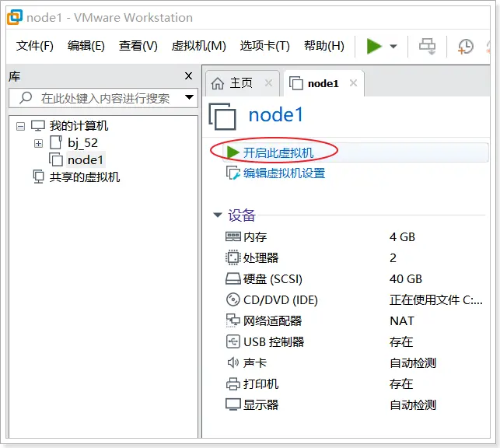
Task: Click the 打印机 存在 value
Action: pyautogui.click(x=401, y=384)
